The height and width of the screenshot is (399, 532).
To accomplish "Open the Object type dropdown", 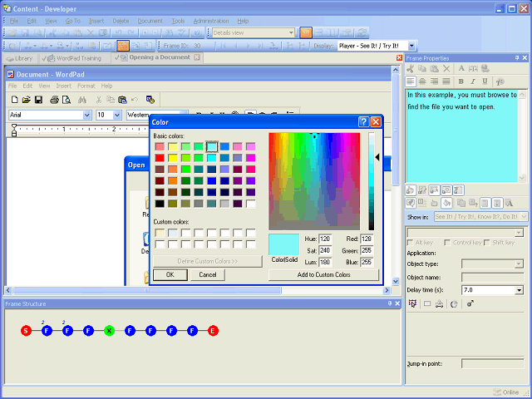I will coord(519,264).
